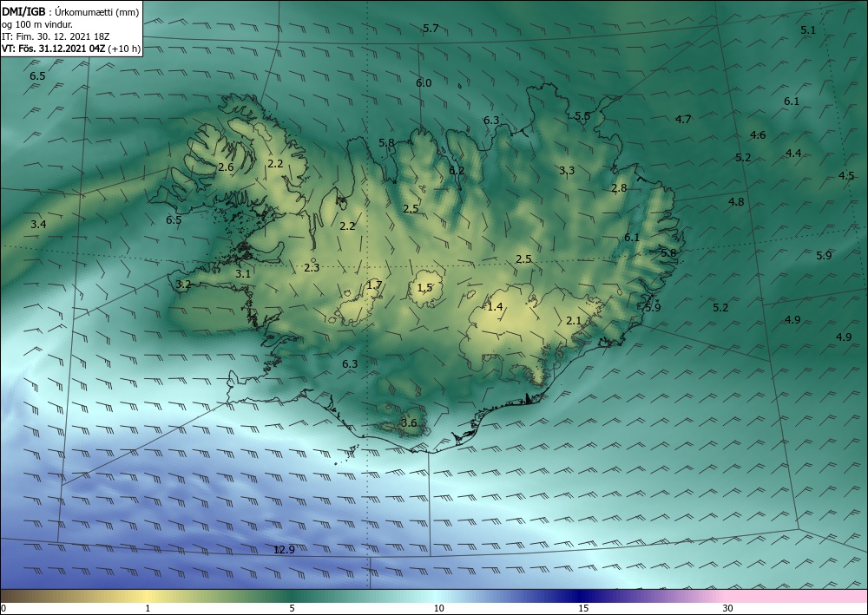Click the 2.3 value on the map
868x615 pixels.
tap(312, 268)
